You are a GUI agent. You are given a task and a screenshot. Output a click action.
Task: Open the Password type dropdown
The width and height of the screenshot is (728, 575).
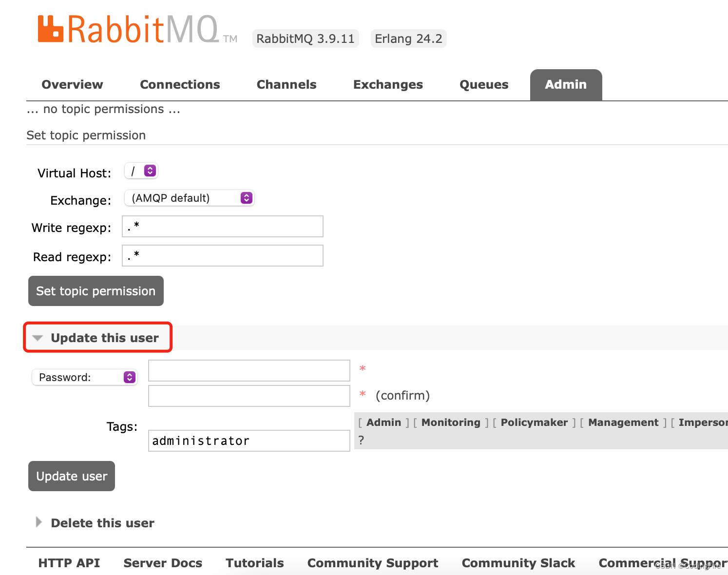(85, 377)
